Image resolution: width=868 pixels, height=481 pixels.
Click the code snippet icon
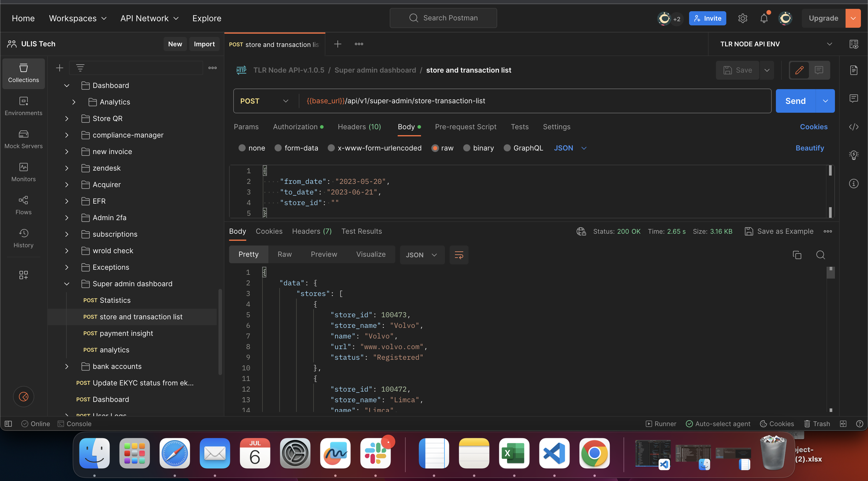coord(853,127)
